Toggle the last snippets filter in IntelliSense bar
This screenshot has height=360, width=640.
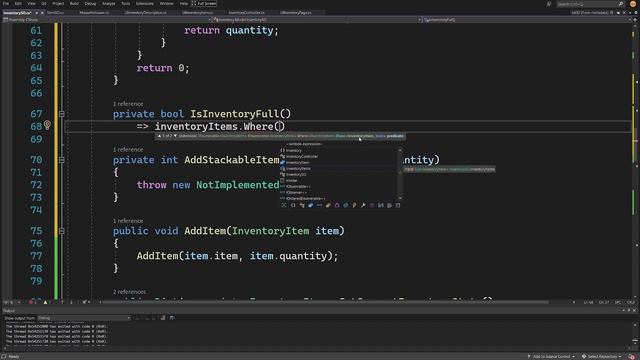point(398,205)
